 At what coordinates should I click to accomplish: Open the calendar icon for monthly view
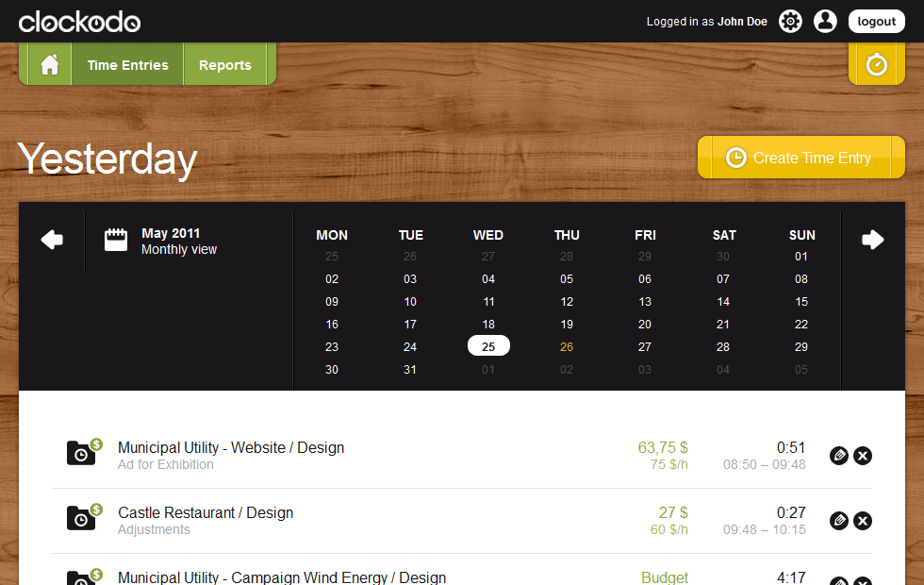(x=116, y=240)
